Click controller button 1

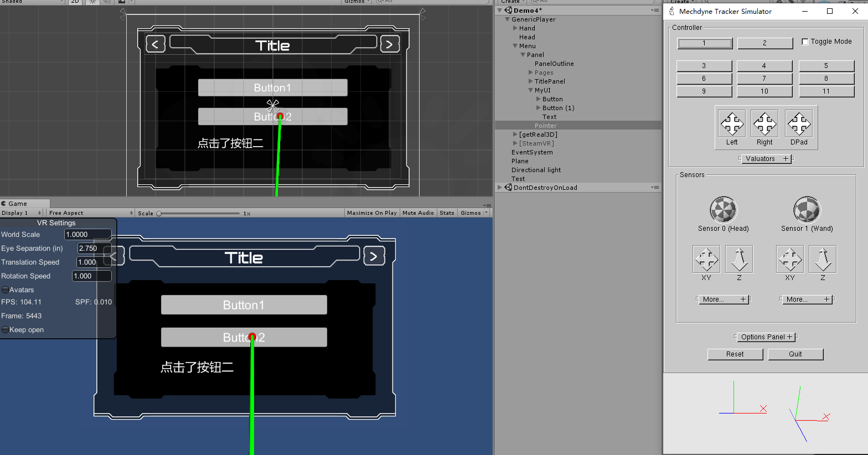tap(705, 43)
